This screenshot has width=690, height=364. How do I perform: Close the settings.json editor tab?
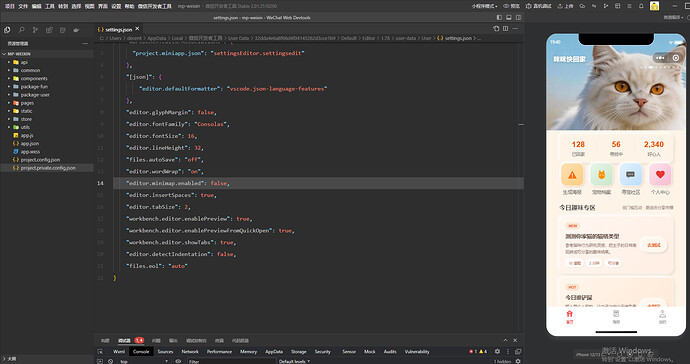point(137,29)
